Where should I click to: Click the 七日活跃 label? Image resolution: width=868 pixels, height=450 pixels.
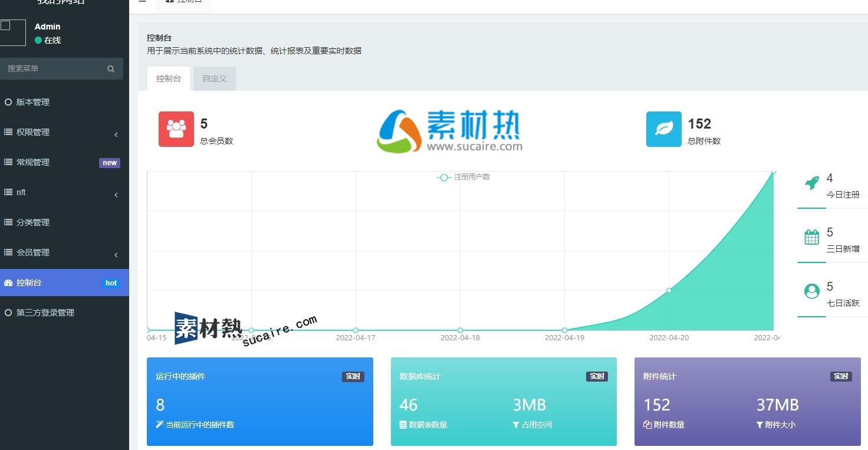[843, 303]
